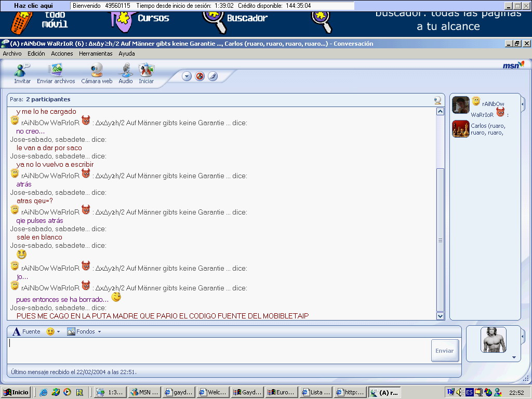Open my display picture options arrow
The width and height of the screenshot is (532, 399).
click(x=514, y=357)
